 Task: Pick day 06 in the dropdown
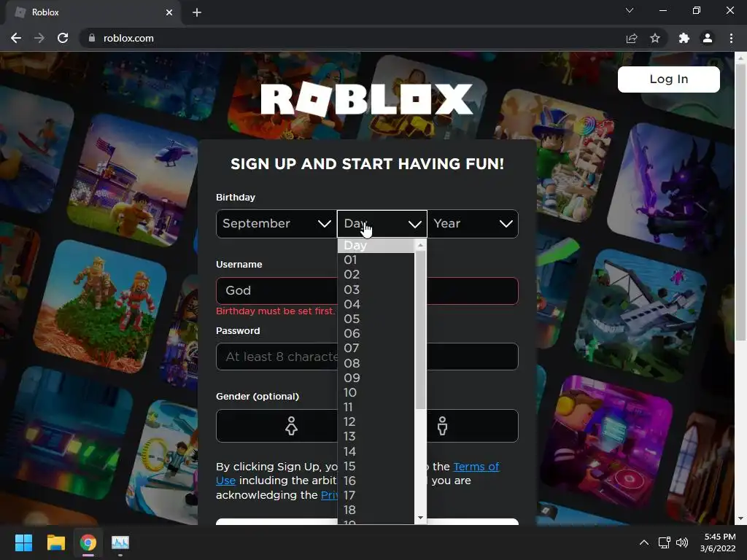376,334
